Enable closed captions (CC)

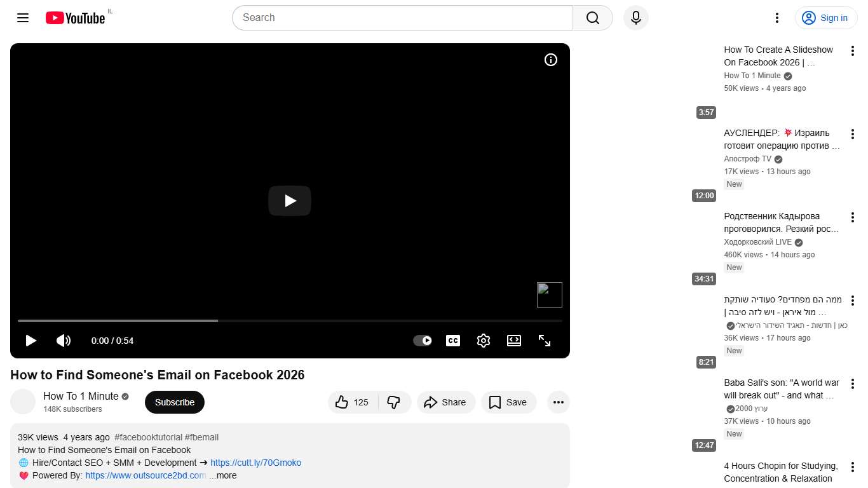click(452, 341)
